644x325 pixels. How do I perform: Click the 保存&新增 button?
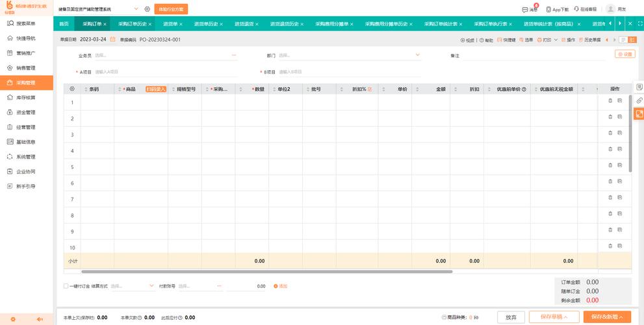click(x=607, y=317)
